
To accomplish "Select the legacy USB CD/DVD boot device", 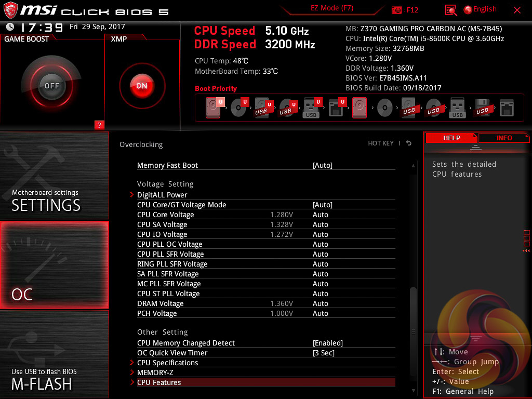I will pos(433,108).
